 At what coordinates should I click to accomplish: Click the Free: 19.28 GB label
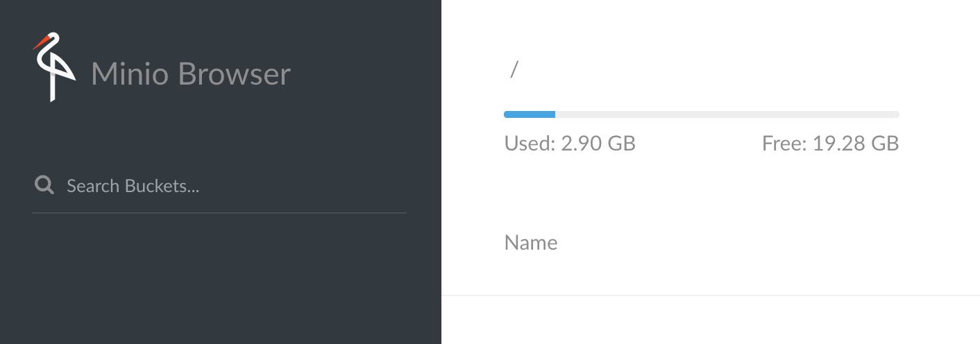[830, 144]
